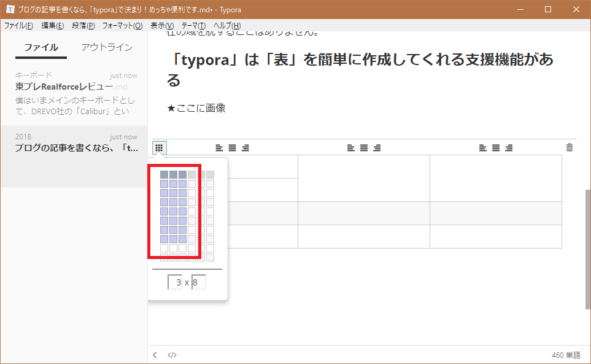Open the 編集(E) menu
The image size is (591, 364).
pyautogui.click(x=52, y=25)
